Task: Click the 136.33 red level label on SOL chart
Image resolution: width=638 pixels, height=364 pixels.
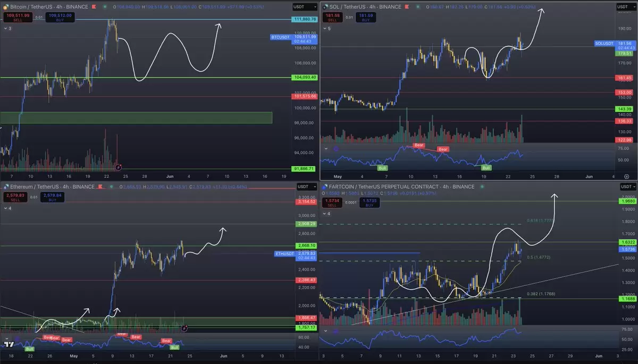Action: click(x=624, y=121)
